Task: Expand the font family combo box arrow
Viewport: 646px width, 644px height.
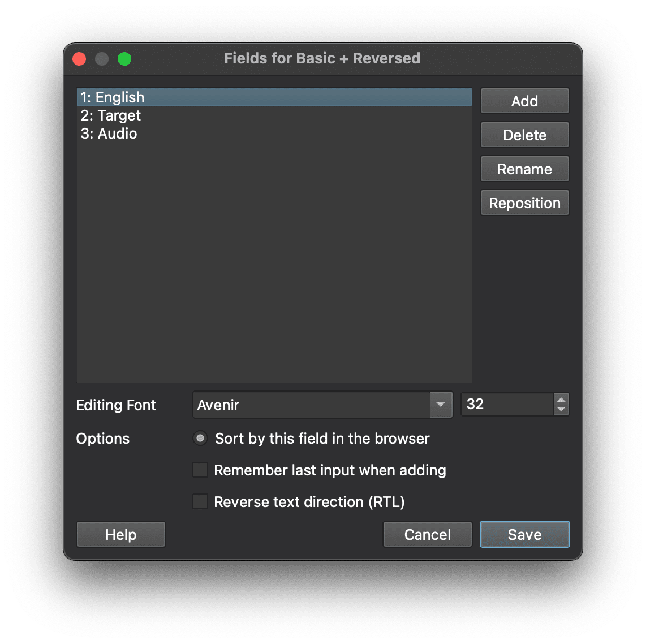Action: [441, 404]
